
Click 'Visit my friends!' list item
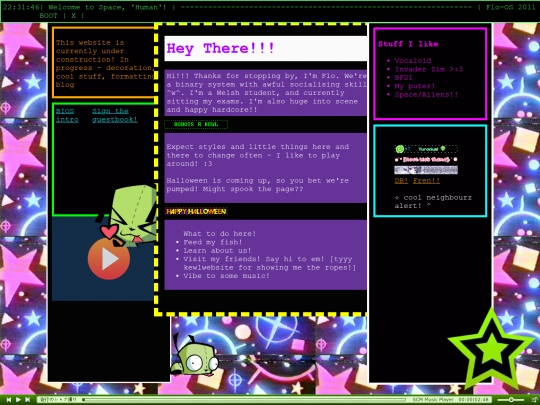(x=269, y=263)
